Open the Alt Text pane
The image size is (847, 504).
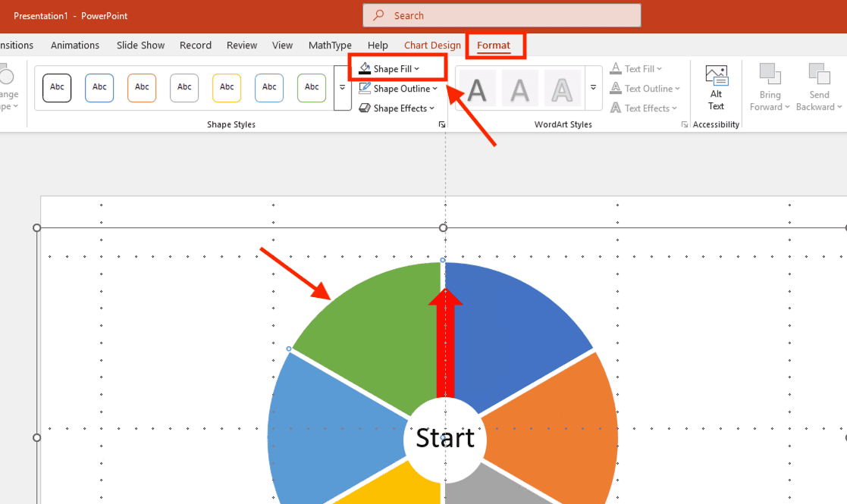pyautogui.click(x=717, y=88)
